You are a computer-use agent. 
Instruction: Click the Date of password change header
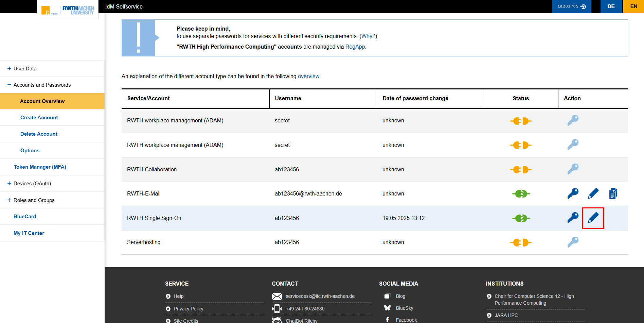[415, 99]
